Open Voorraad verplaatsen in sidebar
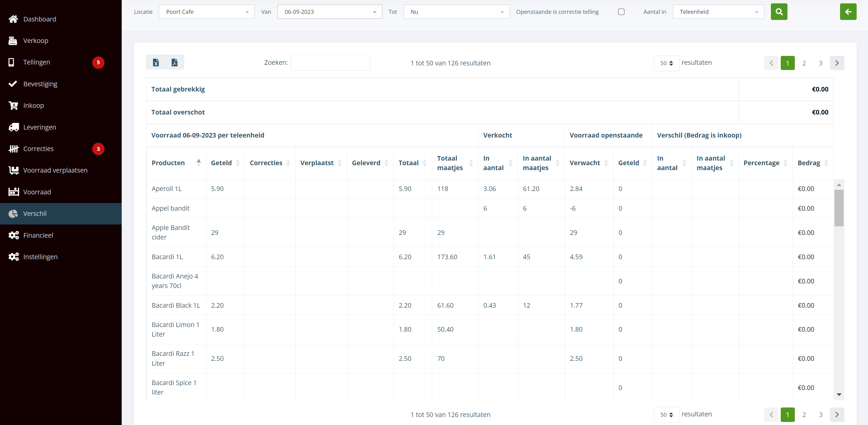The width and height of the screenshot is (868, 425). [55, 170]
